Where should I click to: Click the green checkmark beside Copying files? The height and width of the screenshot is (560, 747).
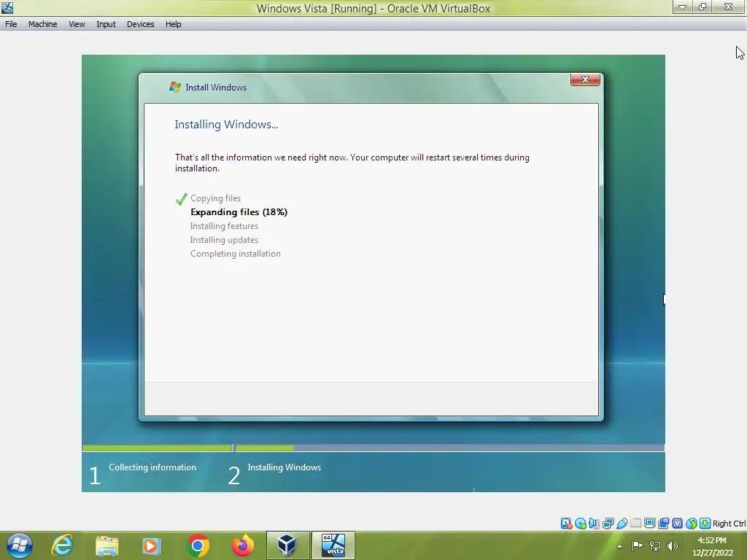181,199
